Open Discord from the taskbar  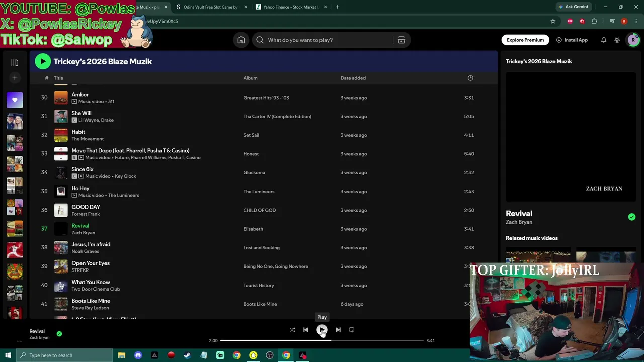(138, 355)
